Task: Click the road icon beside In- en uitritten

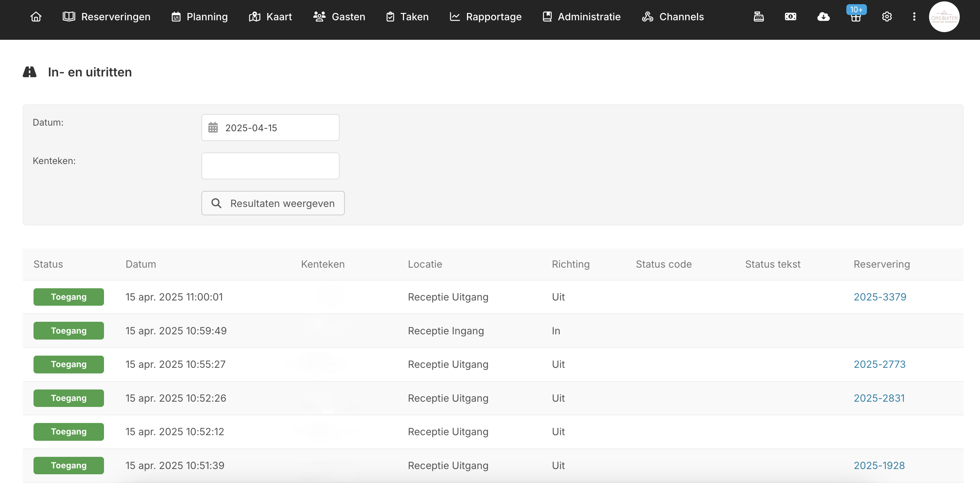Action: pyautogui.click(x=30, y=72)
